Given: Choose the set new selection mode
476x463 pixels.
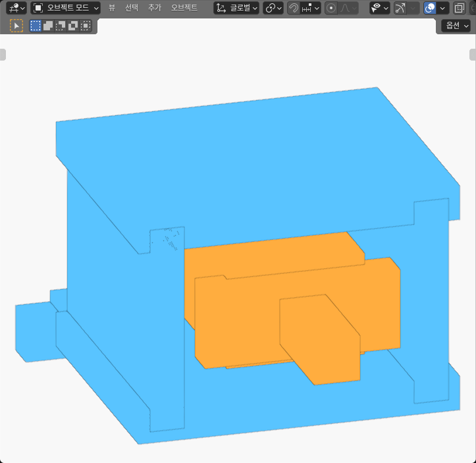Looking at the screenshot, I should tap(36, 26).
